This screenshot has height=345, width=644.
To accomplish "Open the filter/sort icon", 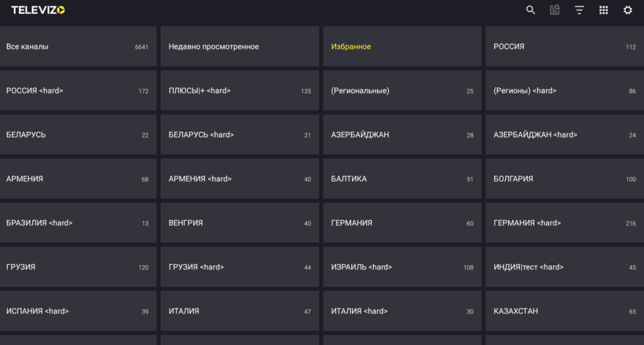I will click(579, 10).
